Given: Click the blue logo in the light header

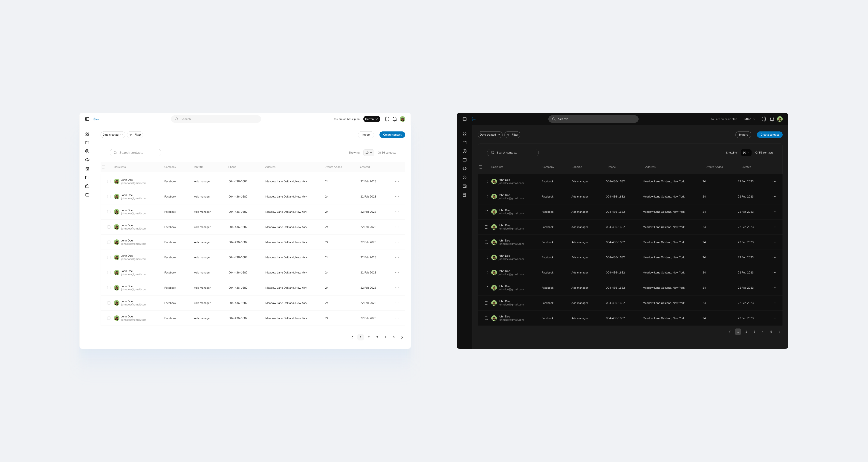Looking at the screenshot, I should pos(96,119).
